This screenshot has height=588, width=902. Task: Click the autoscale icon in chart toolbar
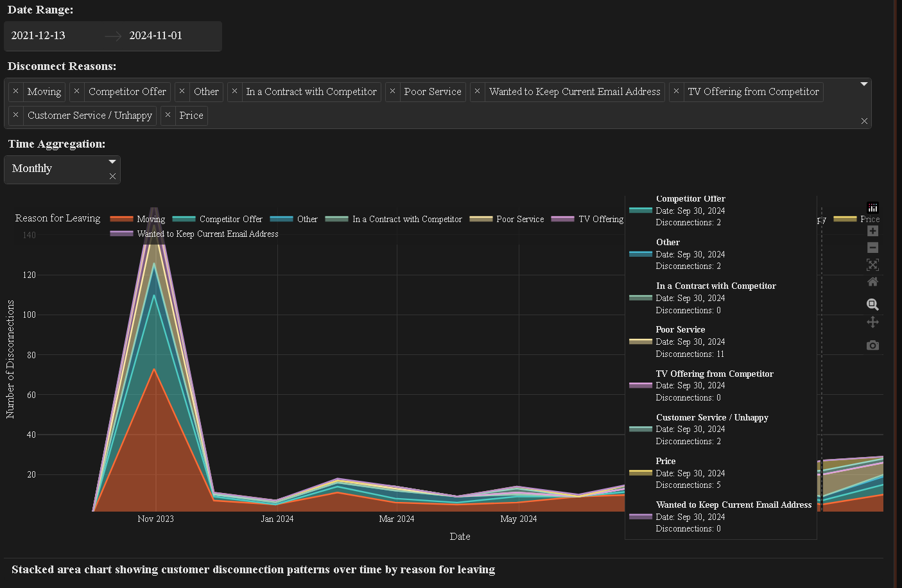[x=872, y=264]
